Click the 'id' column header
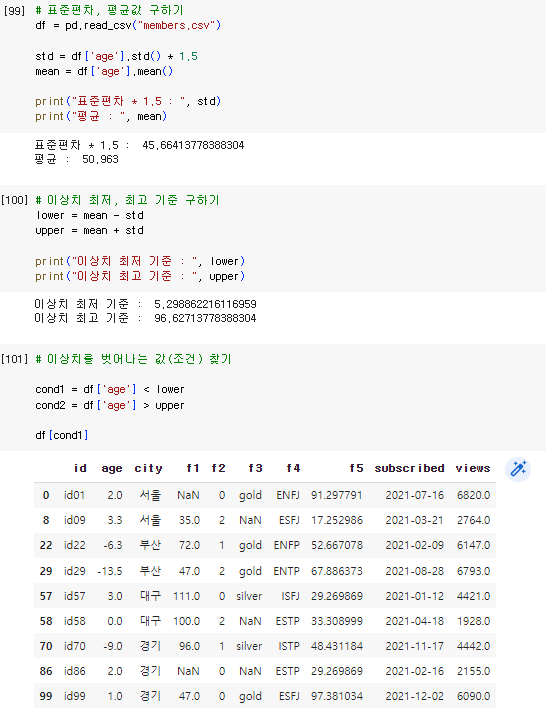 pyautogui.click(x=80, y=468)
